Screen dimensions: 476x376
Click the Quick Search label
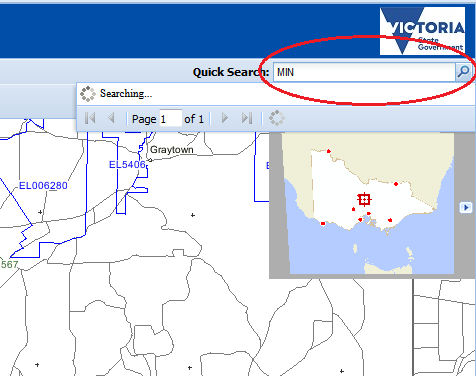point(231,72)
